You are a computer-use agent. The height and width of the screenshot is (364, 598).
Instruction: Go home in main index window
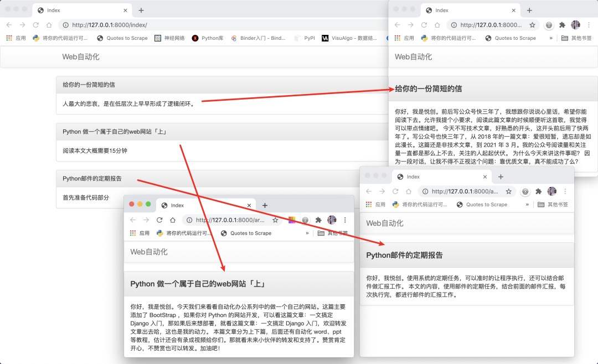(49, 25)
